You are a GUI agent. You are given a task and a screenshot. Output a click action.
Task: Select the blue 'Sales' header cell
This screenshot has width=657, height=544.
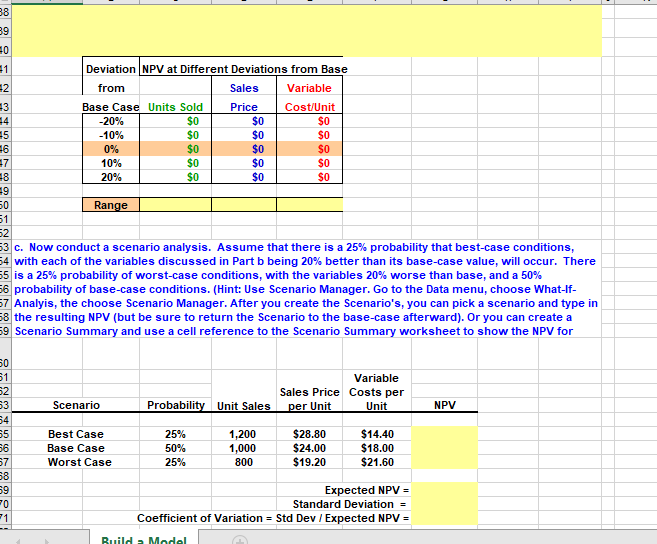click(x=244, y=88)
